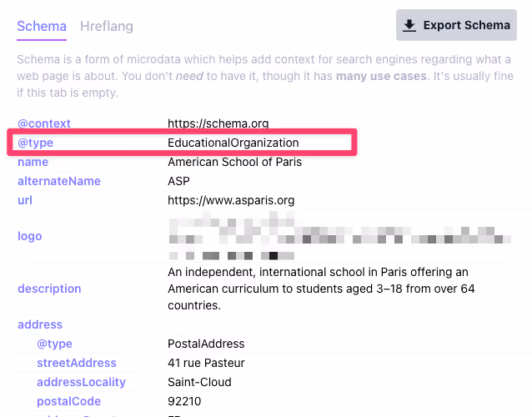Click the Export Schema button
This screenshot has height=417, width=532.
[456, 25]
